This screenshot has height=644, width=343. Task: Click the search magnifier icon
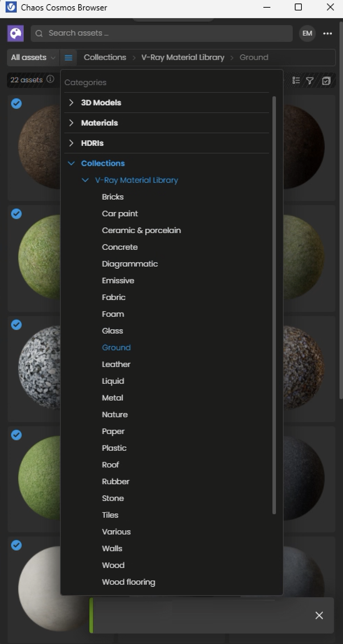(x=39, y=33)
